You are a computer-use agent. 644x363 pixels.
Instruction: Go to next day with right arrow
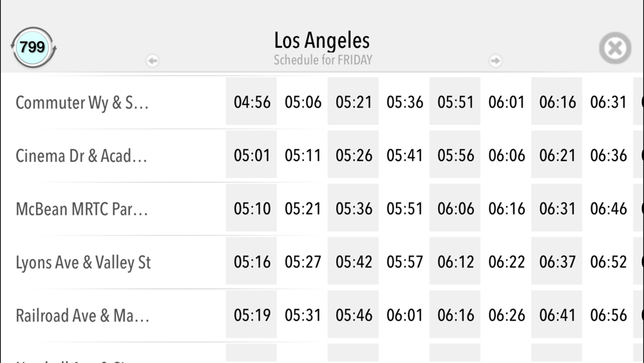tap(495, 61)
